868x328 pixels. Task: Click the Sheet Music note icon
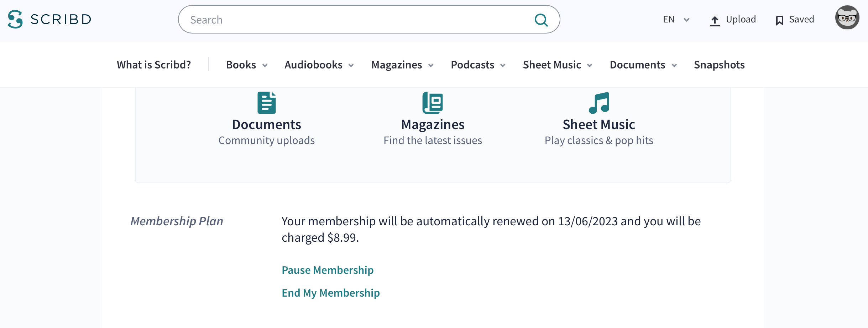click(599, 103)
